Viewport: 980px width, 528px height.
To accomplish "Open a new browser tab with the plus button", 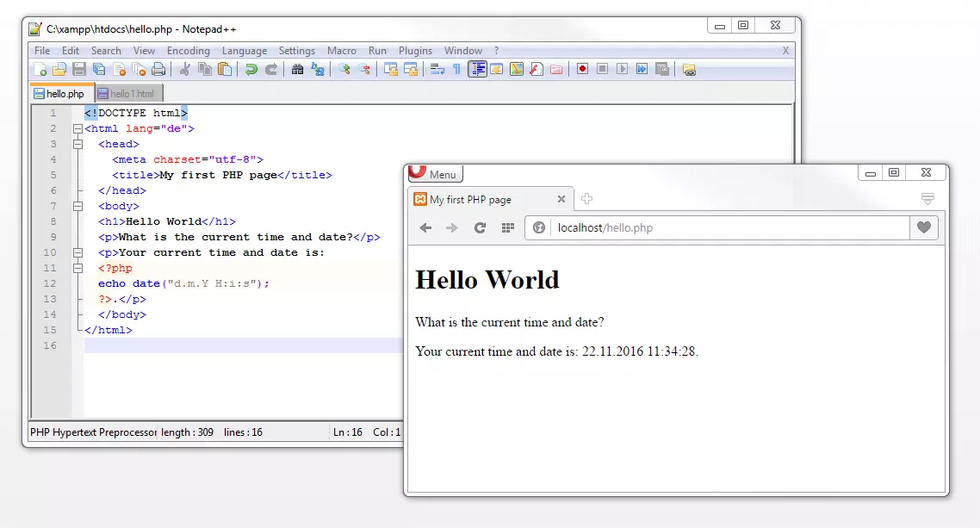I will pyautogui.click(x=586, y=198).
